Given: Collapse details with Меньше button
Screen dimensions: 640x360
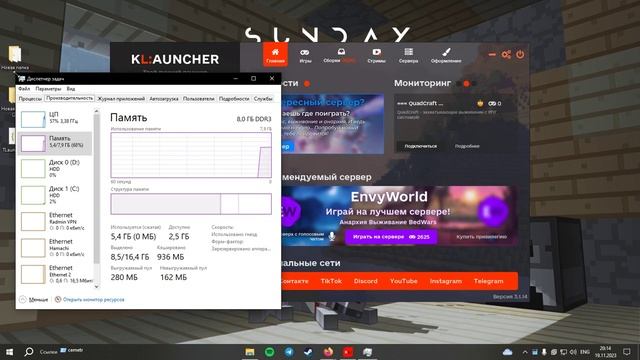Looking at the screenshot, I should 34,300.
